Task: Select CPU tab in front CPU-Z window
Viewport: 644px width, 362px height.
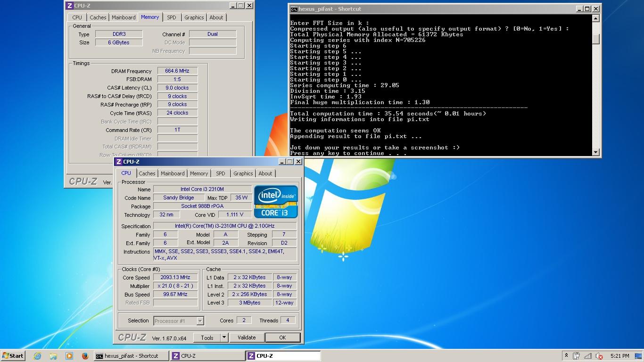Action: click(126, 173)
